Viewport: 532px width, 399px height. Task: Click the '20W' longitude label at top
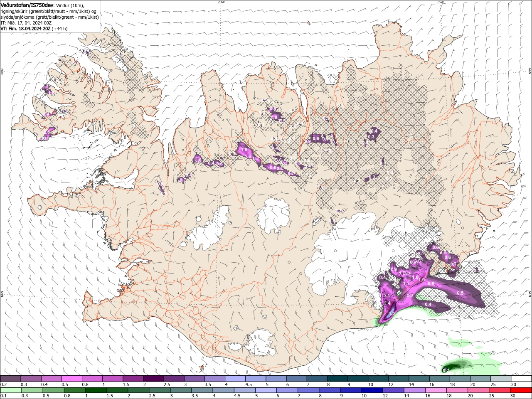pyautogui.click(x=221, y=2)
